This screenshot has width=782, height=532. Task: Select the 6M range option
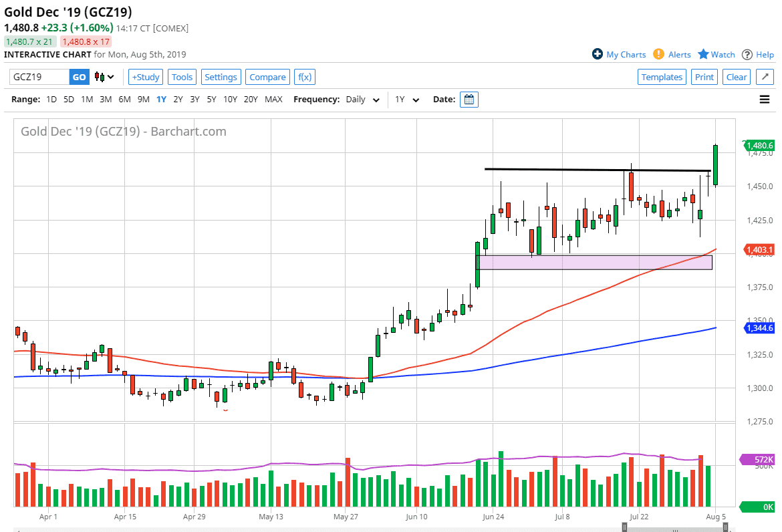click(x=124, y=99)
